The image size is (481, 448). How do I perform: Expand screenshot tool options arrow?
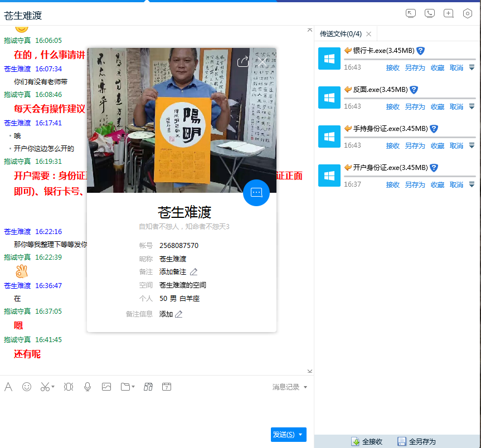pos(53,387)
